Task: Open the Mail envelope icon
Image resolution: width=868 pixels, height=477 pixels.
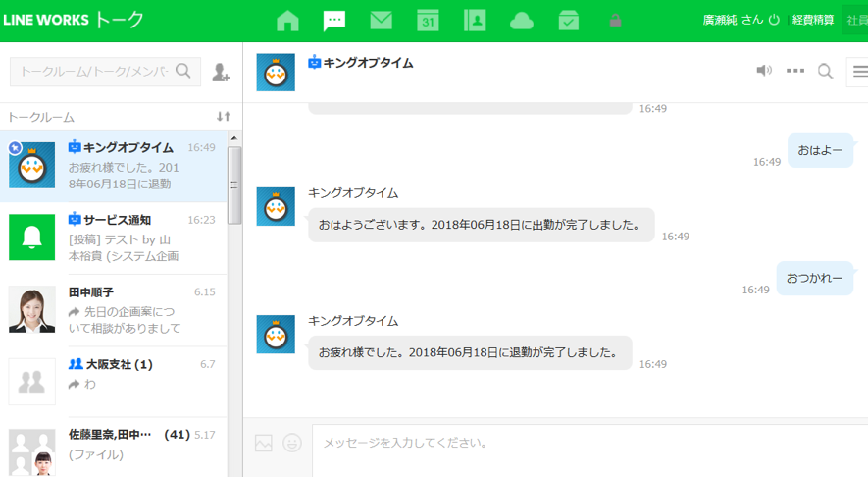Action: point(381,21)
